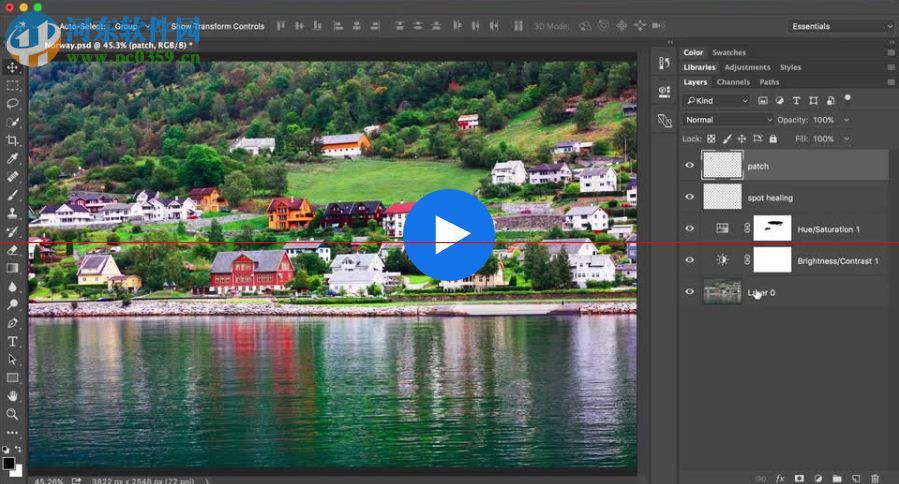Image resolution: width=899 pixels, height=484 pixels.
Task: Hide the patch layer
Action: pyautogui.click(x=690, y=165)
